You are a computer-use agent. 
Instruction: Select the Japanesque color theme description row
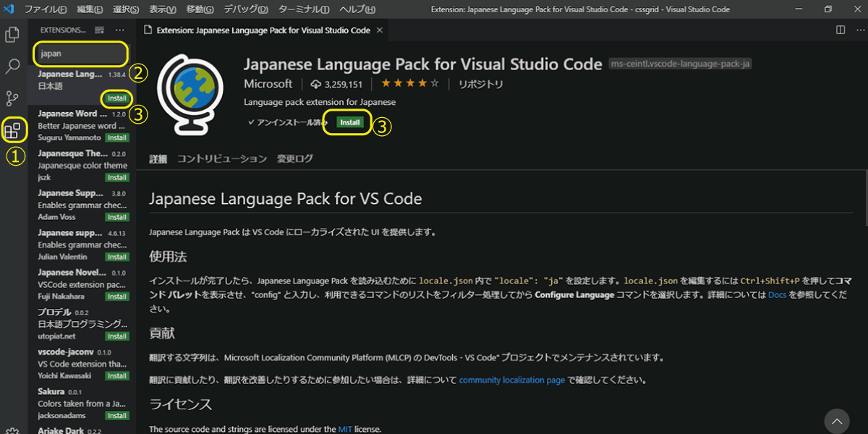[82, 166]
